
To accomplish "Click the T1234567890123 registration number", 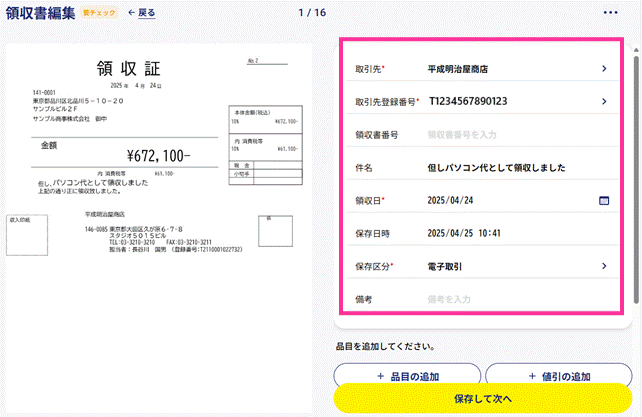I will (468, 101).
